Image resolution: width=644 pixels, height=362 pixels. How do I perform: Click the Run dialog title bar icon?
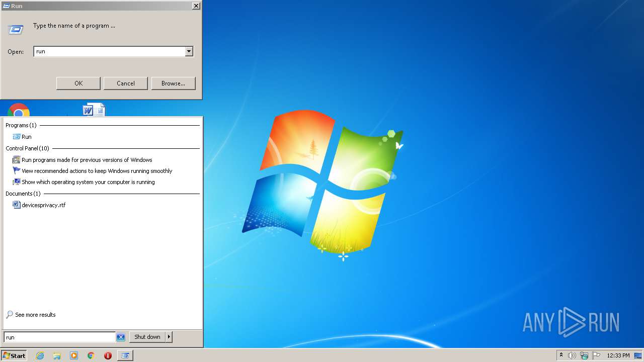coord(7,6)
